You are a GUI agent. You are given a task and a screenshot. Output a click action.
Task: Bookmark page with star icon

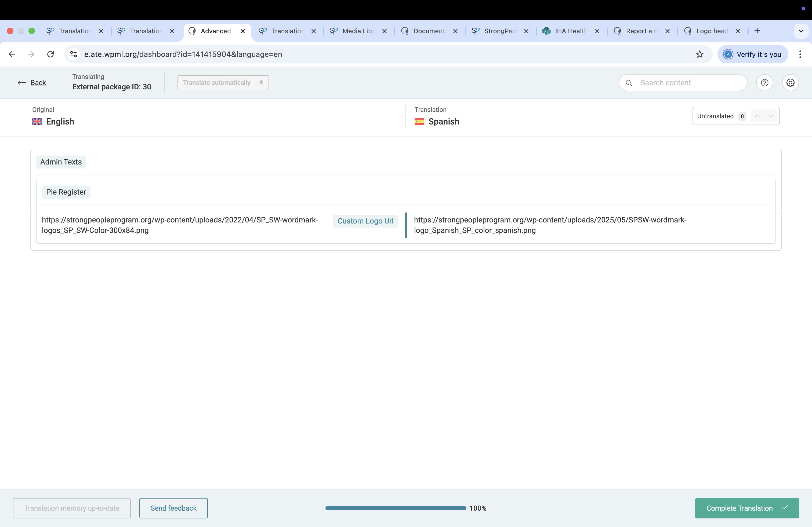point(699,54)
